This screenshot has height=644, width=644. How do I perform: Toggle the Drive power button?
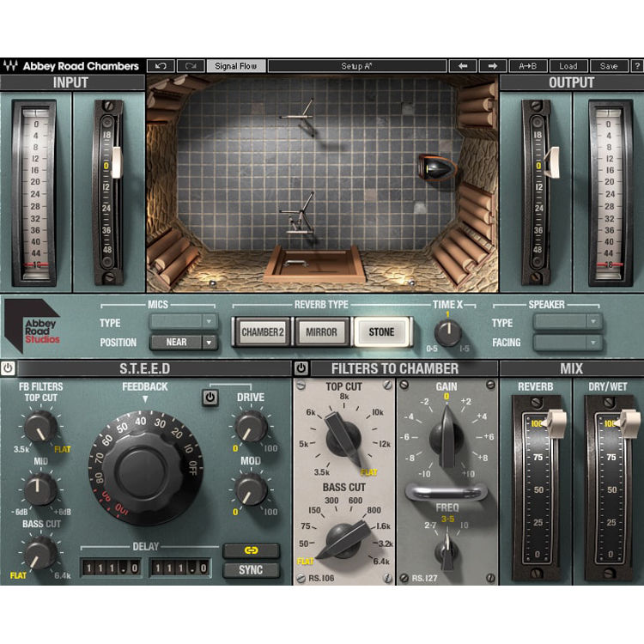(x=209, y=397)
